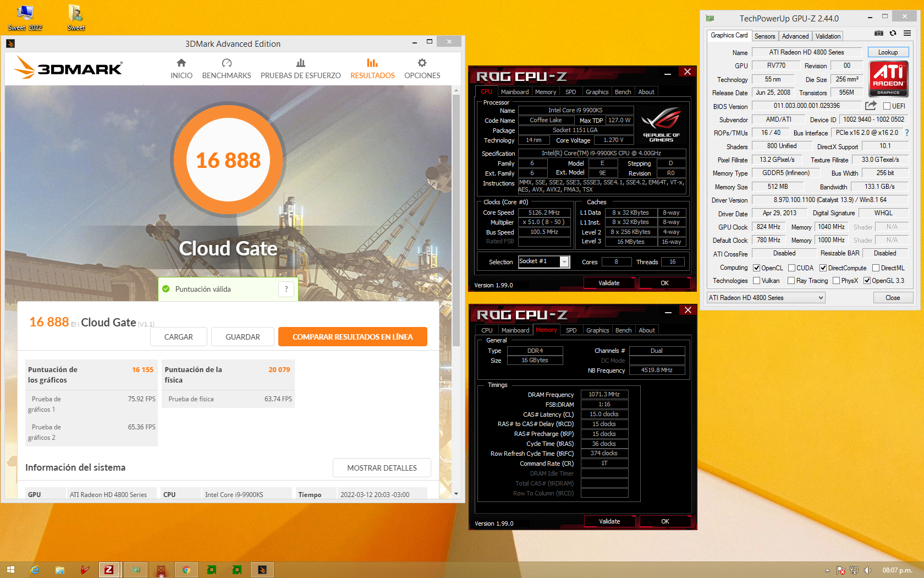This screenshot has width=924, height=578.
Task: Show hidden tray icons arrow
Action: [827, 570]
